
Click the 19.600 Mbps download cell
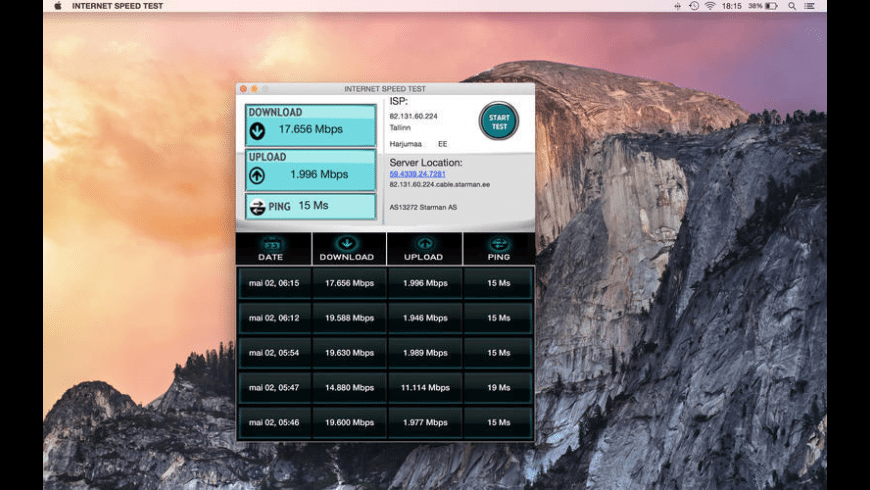(350, 423)
